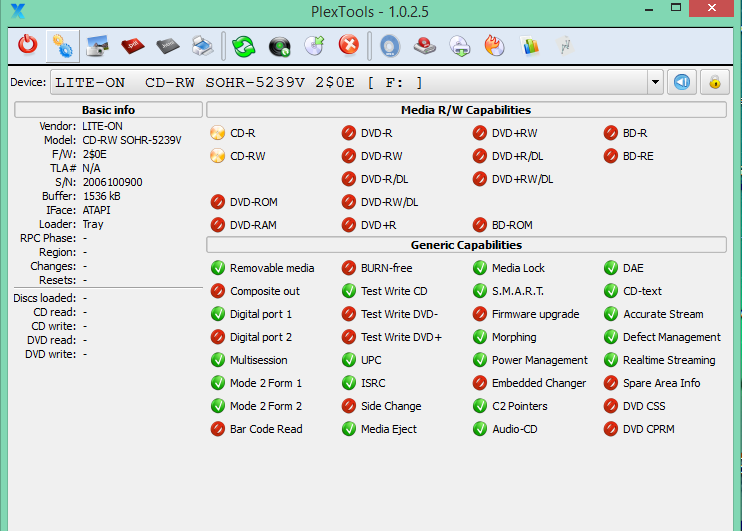Click the red icon next to DVD-ROM
Viewport: 742px width, 531px height.
(x=217, y=202)
